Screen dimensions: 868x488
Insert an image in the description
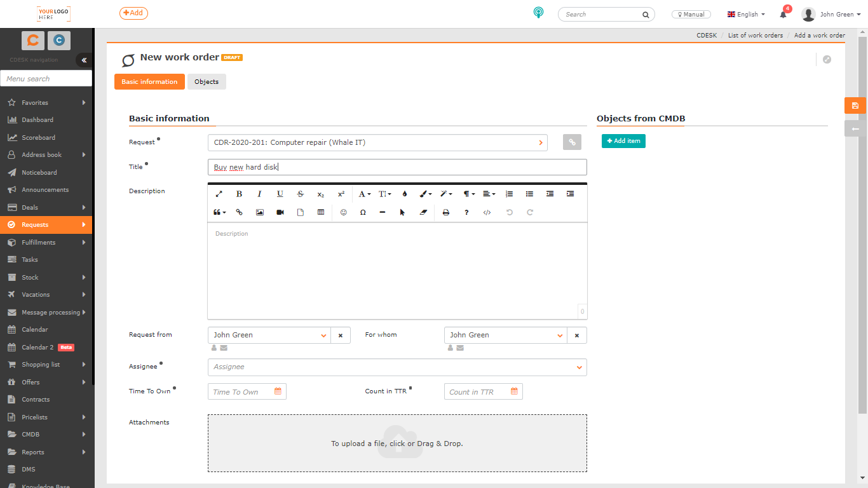click(x=259, y=212)
